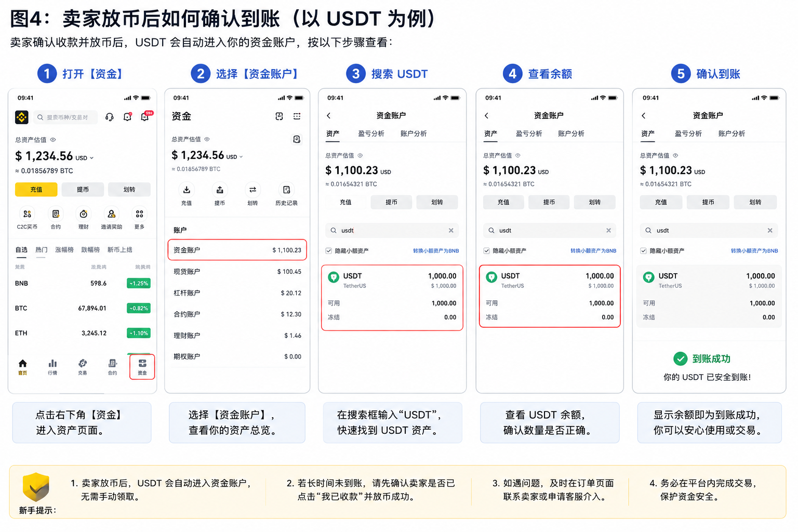Select 新币上线 tab in market list

pyautogui.click(x=120, y=250)
